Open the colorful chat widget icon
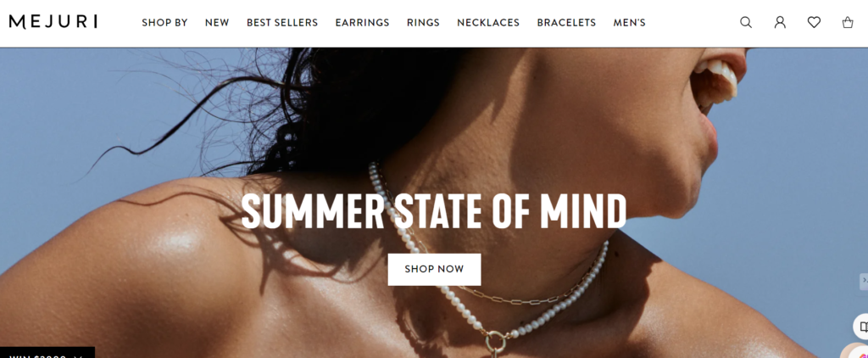Screen dimensions: 868x358 click(x=856, y=351)
